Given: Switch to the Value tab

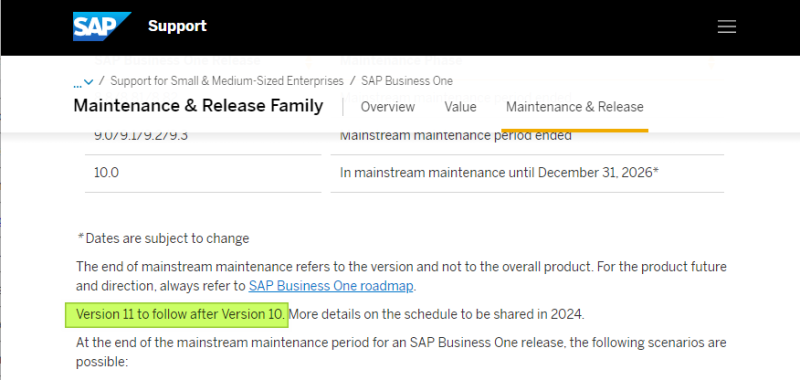Looking at the screenshot, I should [460, 107].
